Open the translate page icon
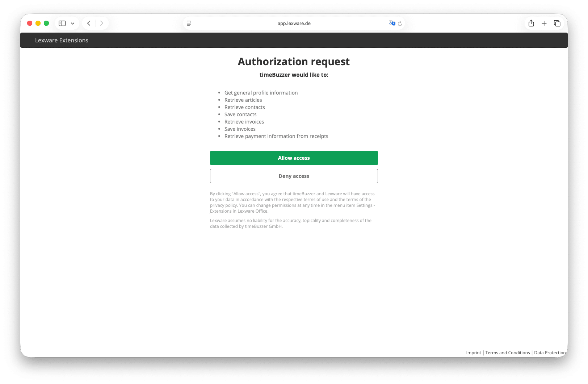588x384 pixels. pos(391,23)
